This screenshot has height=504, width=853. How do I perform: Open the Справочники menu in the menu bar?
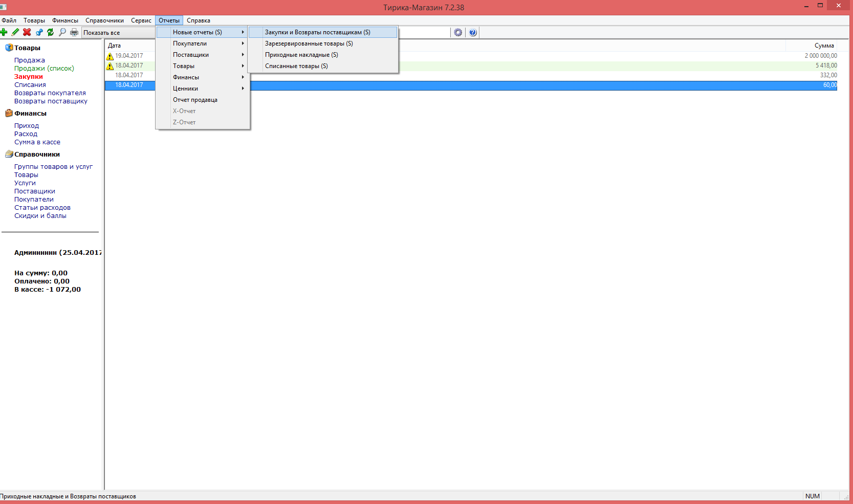click(x=104, y=20)
